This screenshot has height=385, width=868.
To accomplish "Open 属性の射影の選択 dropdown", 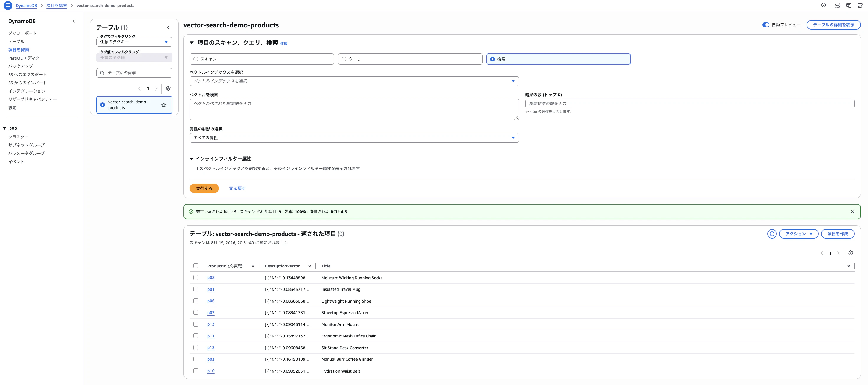I will [354, 138].
